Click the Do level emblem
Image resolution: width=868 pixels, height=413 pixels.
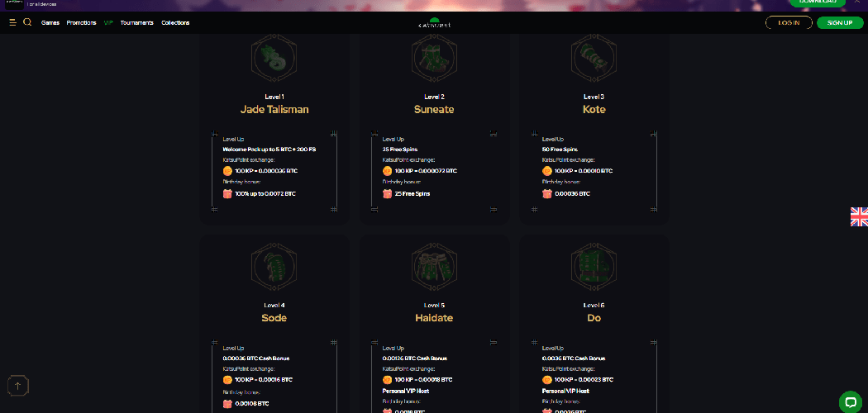click(x=594, y=266)
